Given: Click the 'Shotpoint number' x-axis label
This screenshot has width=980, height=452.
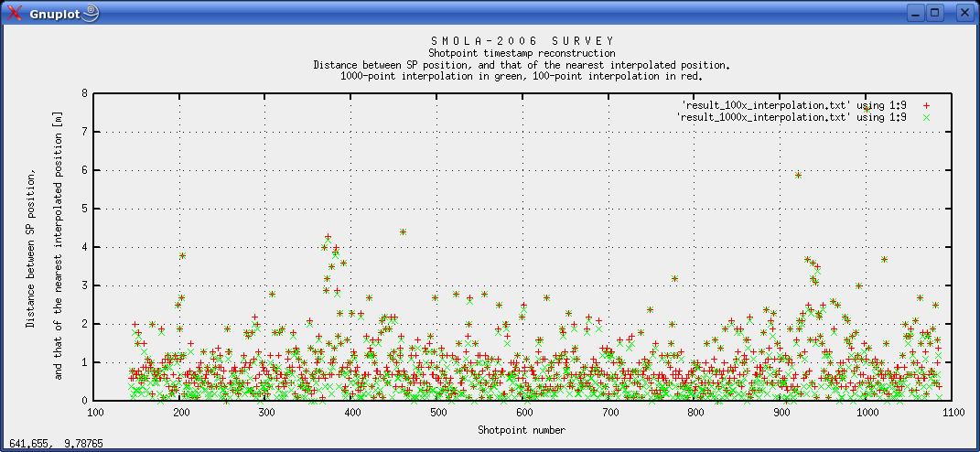Looking at the screenshot, I should pos(521,430).
